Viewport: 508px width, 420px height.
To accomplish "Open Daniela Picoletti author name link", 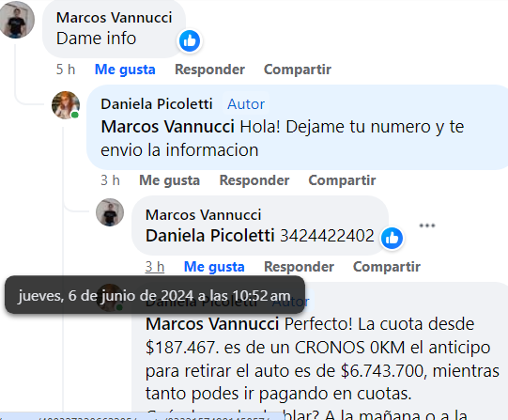I will 157,104.
